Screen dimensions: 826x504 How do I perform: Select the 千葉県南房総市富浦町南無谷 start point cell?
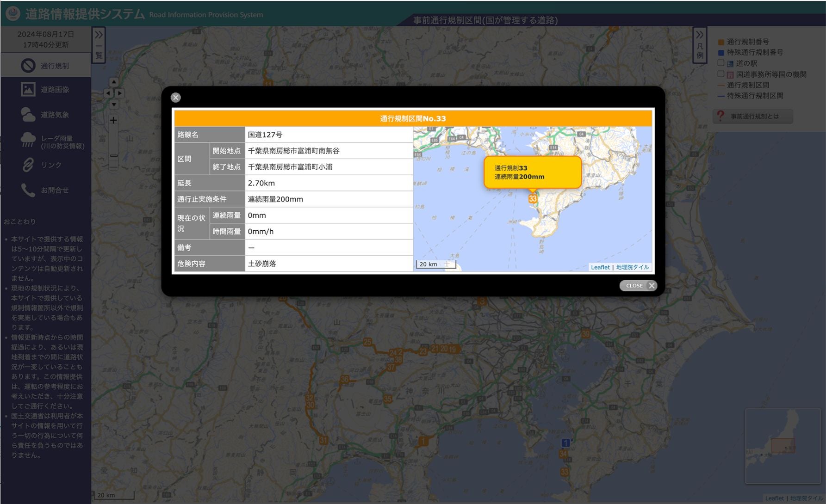pyautogui.click(x=329, y=151)
